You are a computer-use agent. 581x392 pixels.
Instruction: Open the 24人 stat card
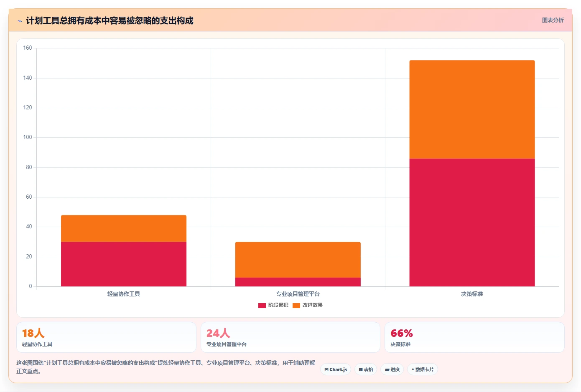pos(290,337)
